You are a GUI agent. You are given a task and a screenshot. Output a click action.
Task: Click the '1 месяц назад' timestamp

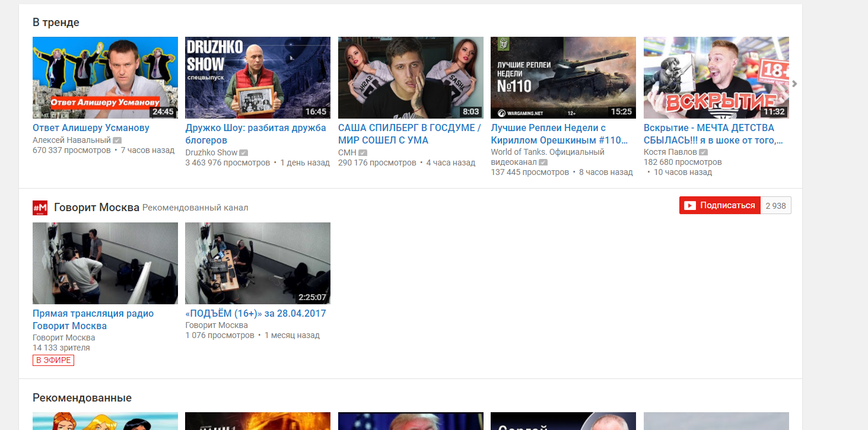coord(292,336)
